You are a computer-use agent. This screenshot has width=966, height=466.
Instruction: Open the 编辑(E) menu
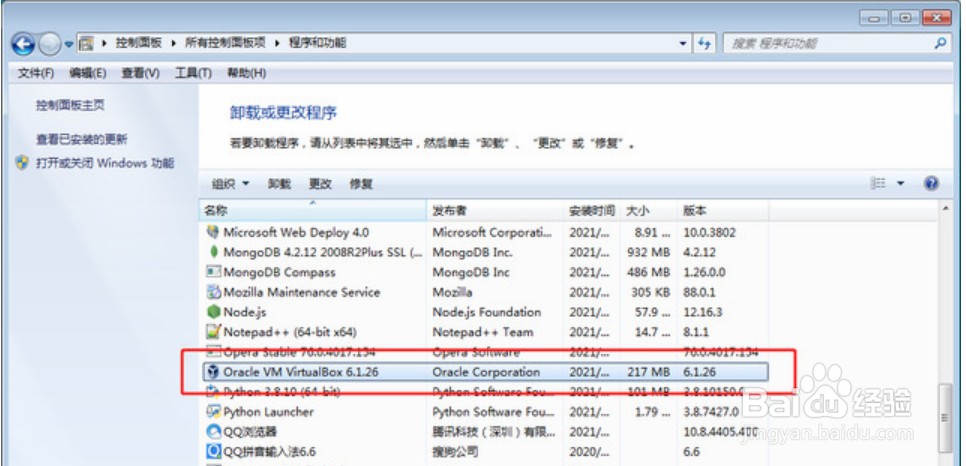pos(87,73)
